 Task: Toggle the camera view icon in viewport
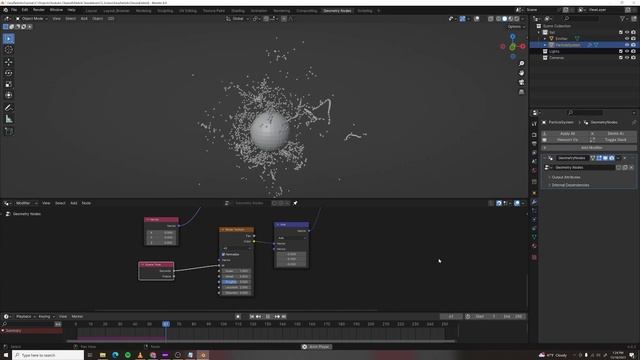[522, 82]
